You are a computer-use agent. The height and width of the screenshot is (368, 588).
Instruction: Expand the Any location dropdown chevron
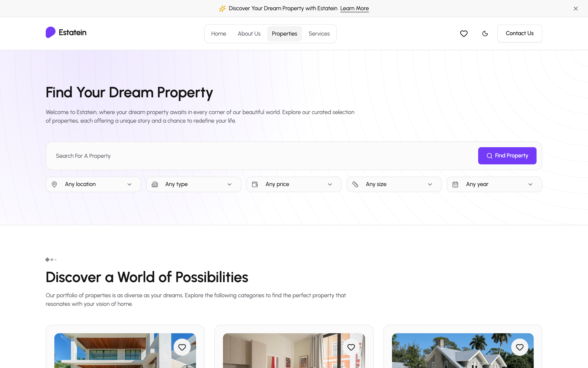[129, 184]
